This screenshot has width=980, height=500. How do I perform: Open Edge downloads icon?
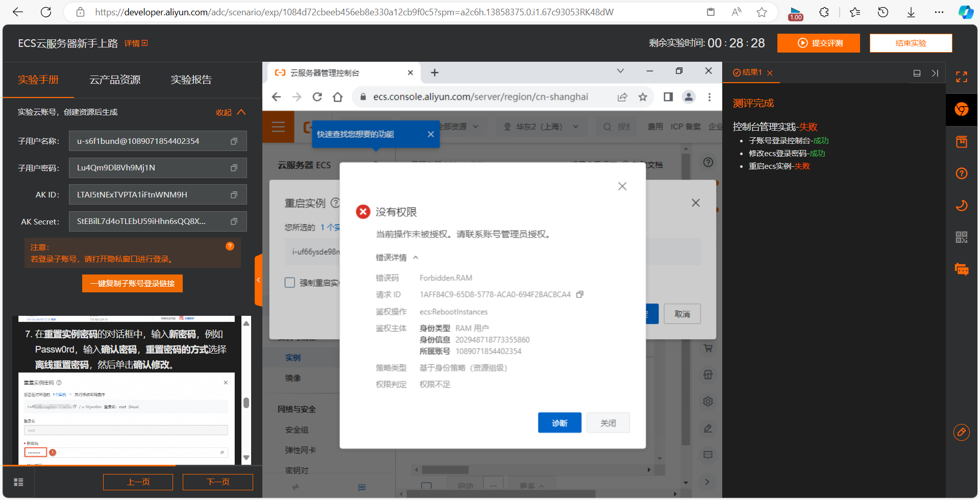(x=911, y=12)
